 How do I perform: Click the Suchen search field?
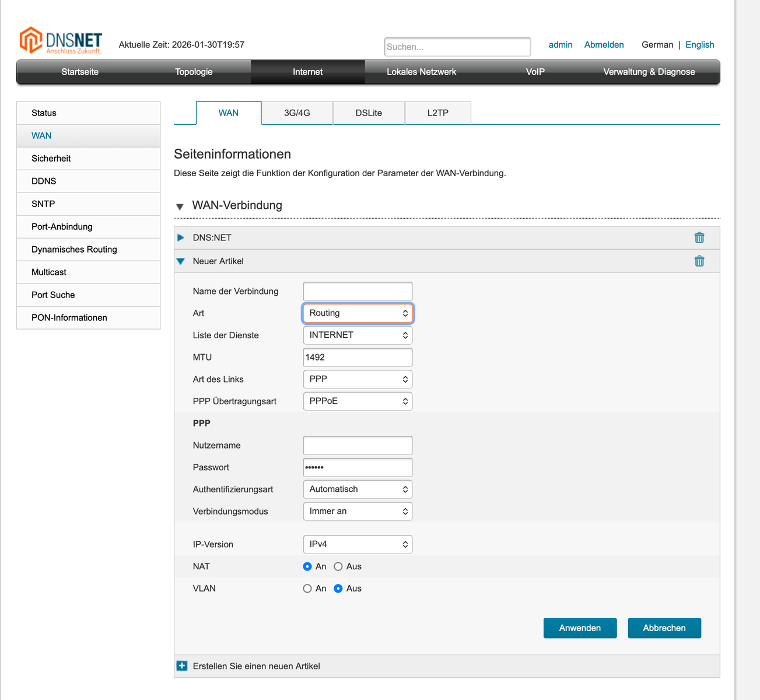(x=457, y=47)
